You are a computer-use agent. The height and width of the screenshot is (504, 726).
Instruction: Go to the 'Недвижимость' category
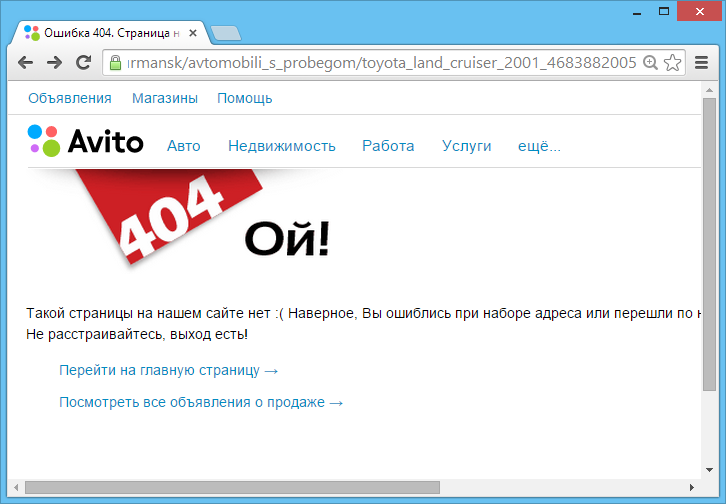coord(281,146)
